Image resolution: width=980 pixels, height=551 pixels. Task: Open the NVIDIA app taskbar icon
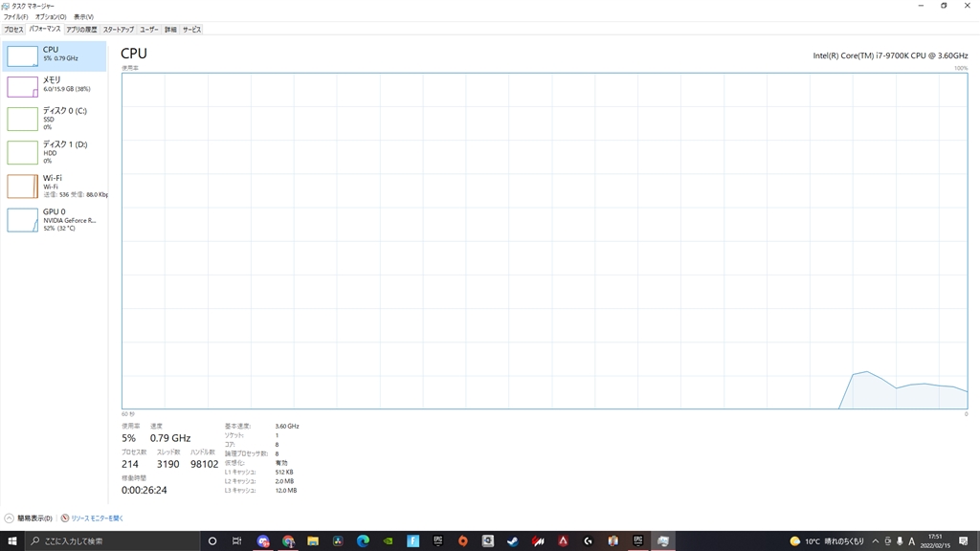pyautogui.click(x=389, y=541)
